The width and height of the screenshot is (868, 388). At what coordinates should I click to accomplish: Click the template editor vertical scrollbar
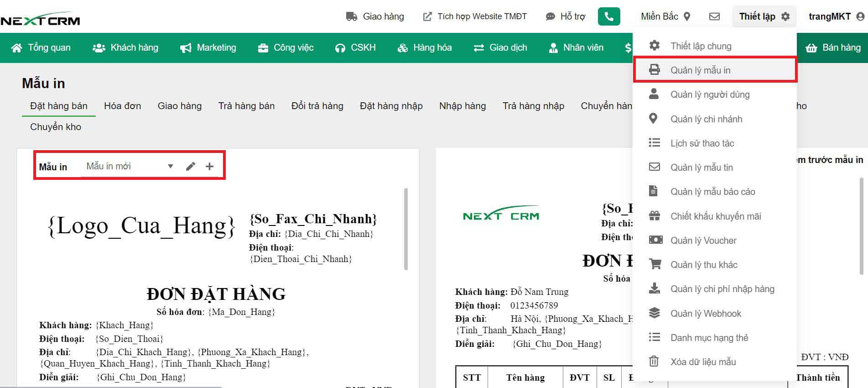point(405,228)
